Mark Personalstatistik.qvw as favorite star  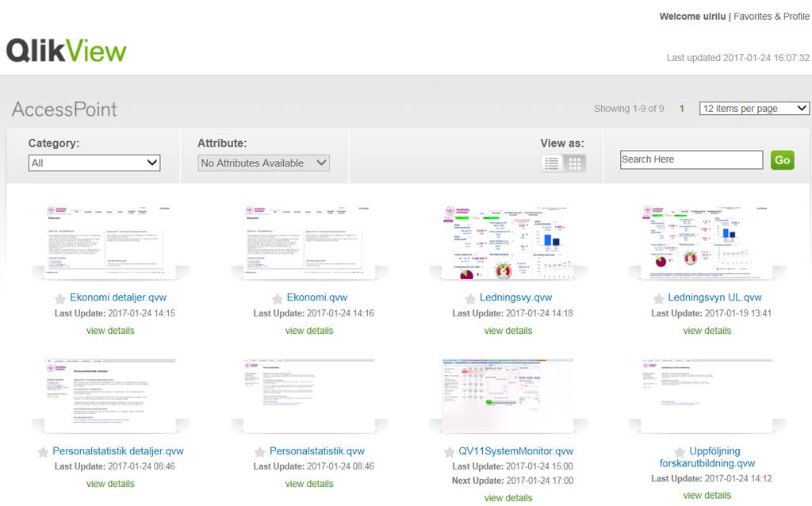tap(260, 452)
